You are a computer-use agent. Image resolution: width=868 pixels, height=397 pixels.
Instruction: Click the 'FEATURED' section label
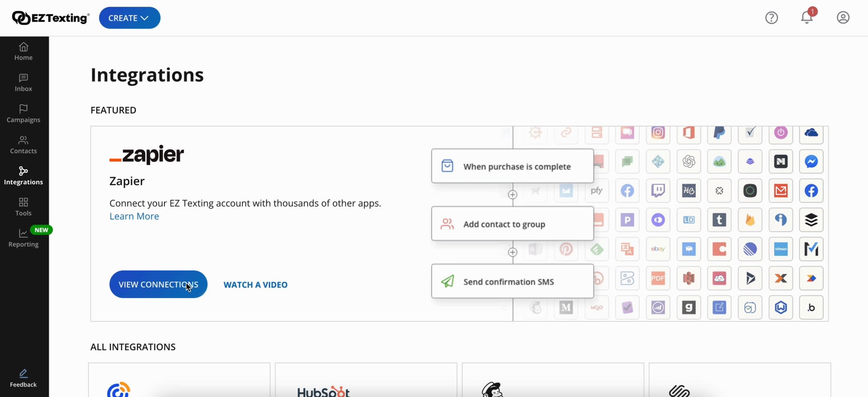click(x=113, y=110)
